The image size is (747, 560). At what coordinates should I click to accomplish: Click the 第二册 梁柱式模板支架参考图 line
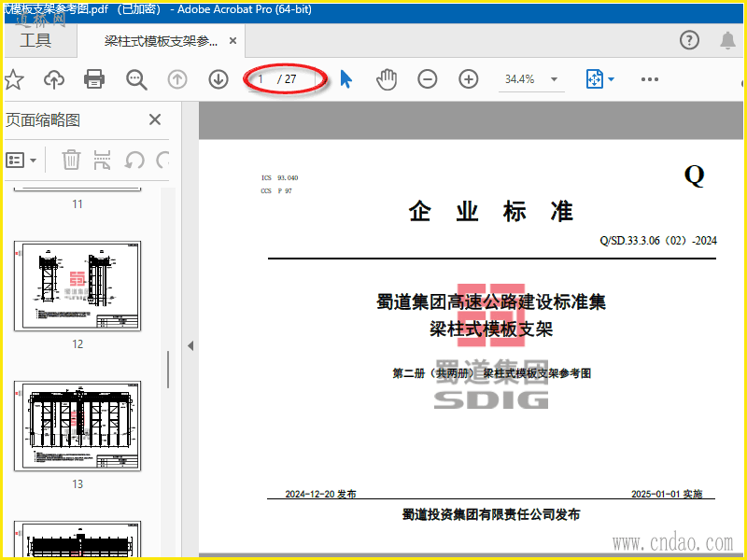(491, 373)
